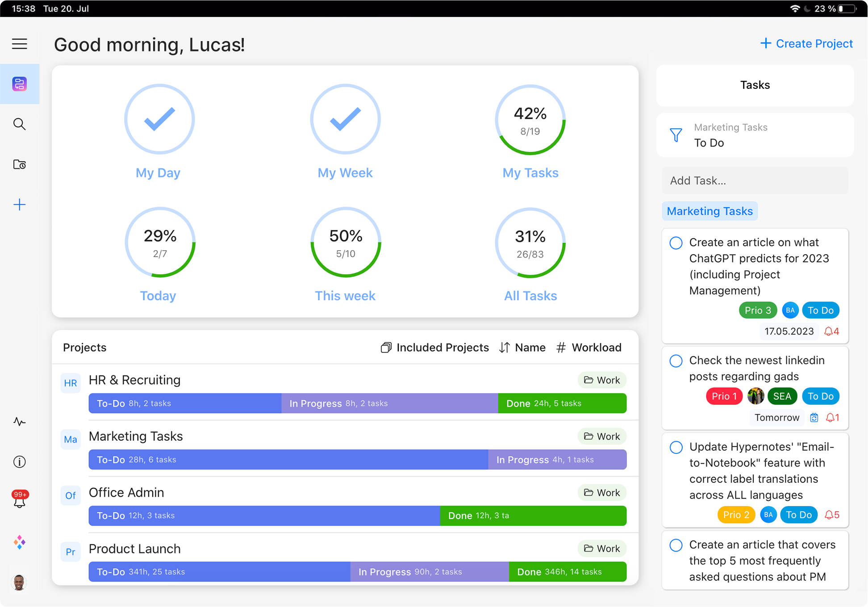This screenshot has width=868, height=607.
Task: Complete the Update Hypernotes task
Action: click(x=676, y=448)
